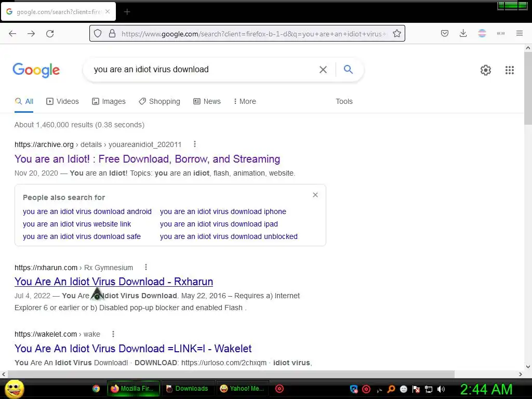The height and width of the screenshot is (399, 532).
Task: Go back with the browser back arrow
Action: click(x=12, y=33)
